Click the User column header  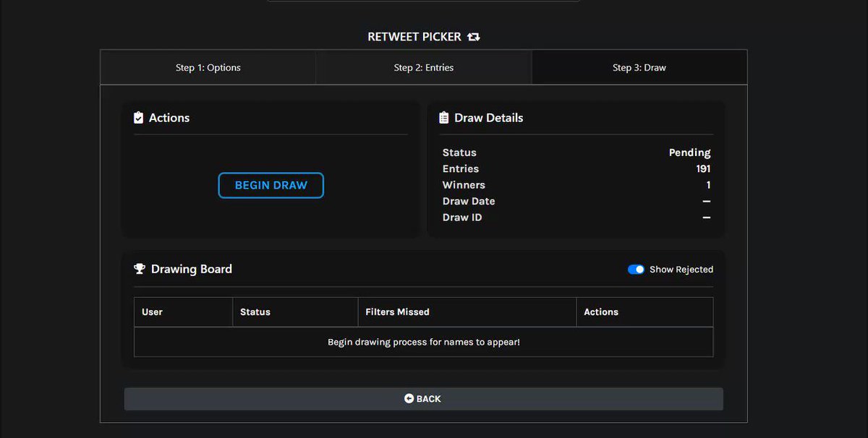pyautogui.click(x=184, y=312)
